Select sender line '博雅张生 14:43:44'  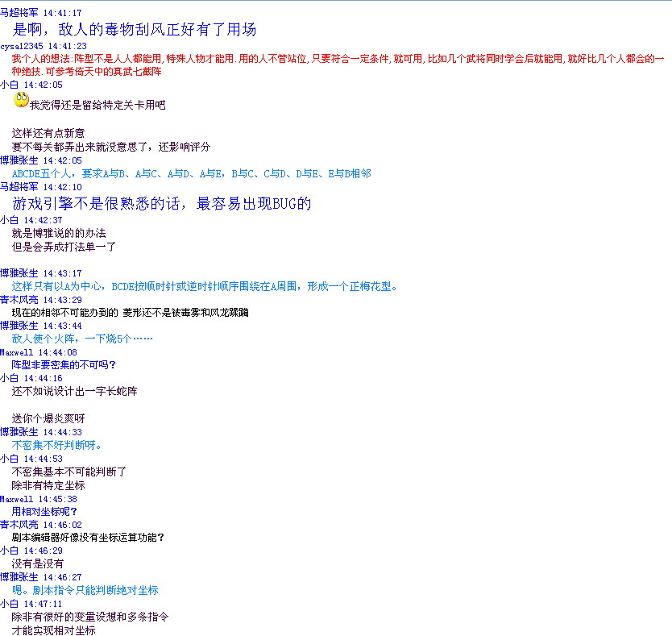41,326
